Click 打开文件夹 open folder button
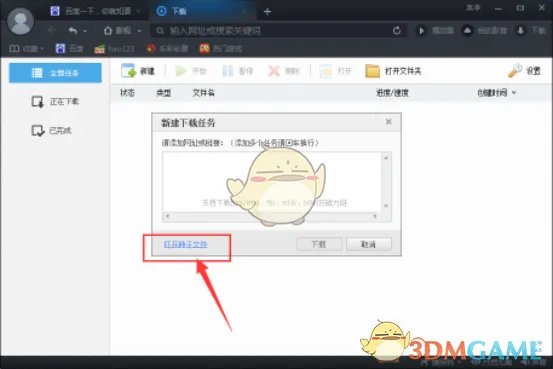This screenshot has width=553, height=369. click(x=393, y=71)
